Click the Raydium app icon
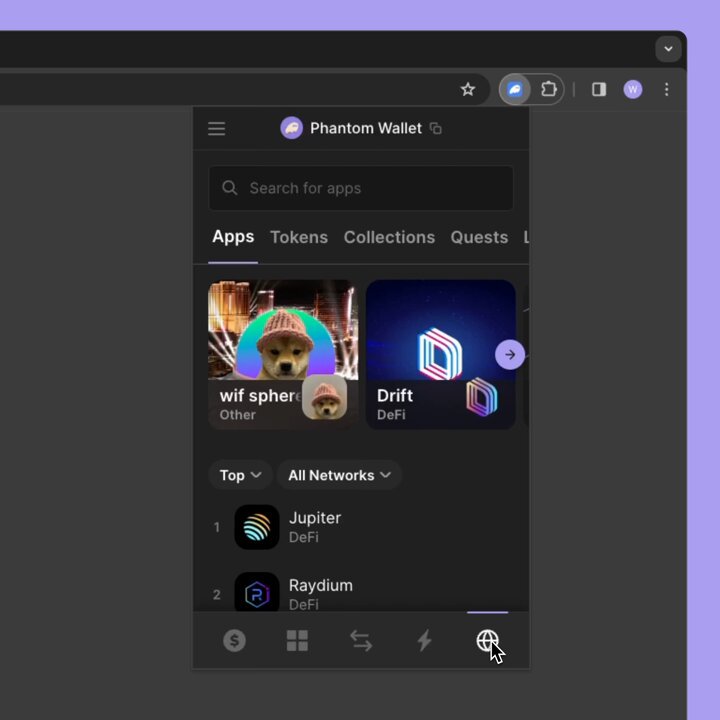Screen dimensions: 720x720 (257, 592)
